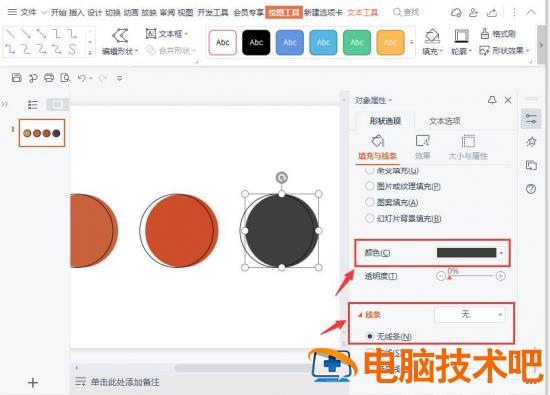Open the 插入 ribbon tab
Screen dimensions: 550x395
click(76, 13)
